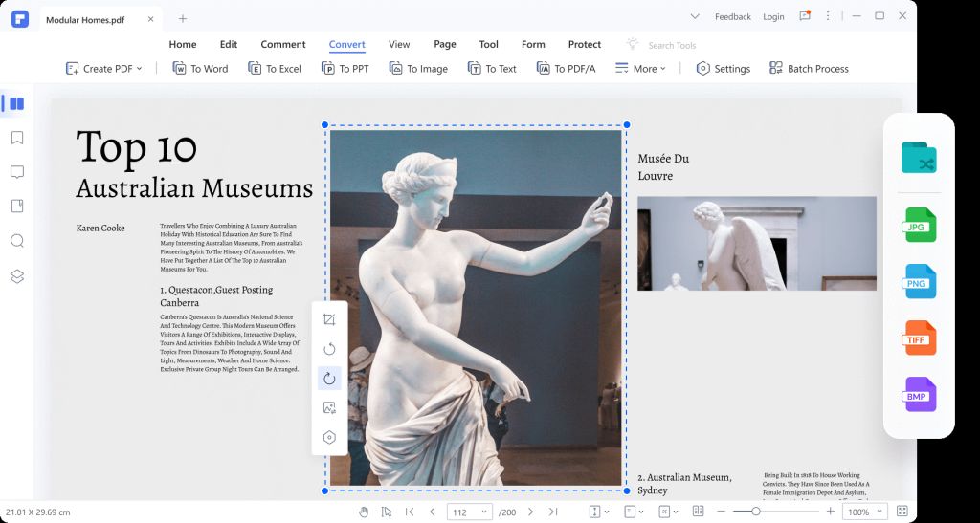This screenshot has width=980, height=523.
Task: Click the crop image tool icon
Action: tap(329, 319)
